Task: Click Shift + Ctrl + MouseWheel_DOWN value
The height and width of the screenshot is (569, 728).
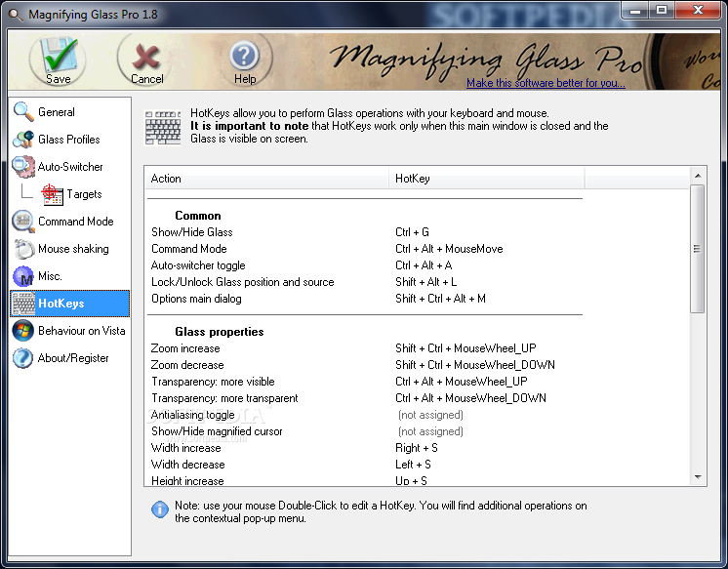Action: (475, 365)
